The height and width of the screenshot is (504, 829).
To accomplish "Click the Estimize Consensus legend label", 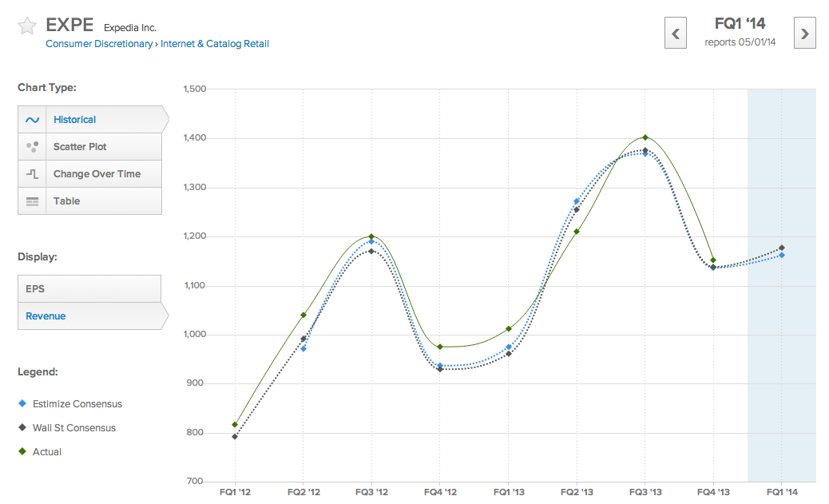I will pos(77,403).
